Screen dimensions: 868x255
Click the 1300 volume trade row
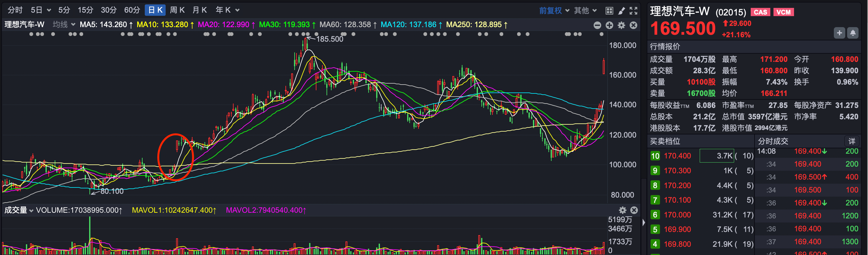808,242
